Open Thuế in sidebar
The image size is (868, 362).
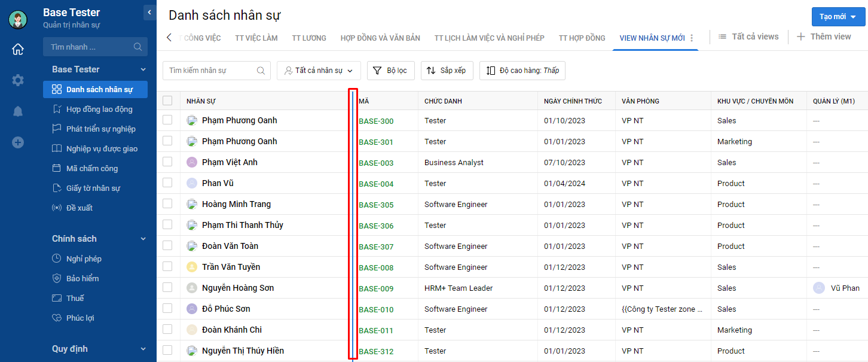pos(95,298)
